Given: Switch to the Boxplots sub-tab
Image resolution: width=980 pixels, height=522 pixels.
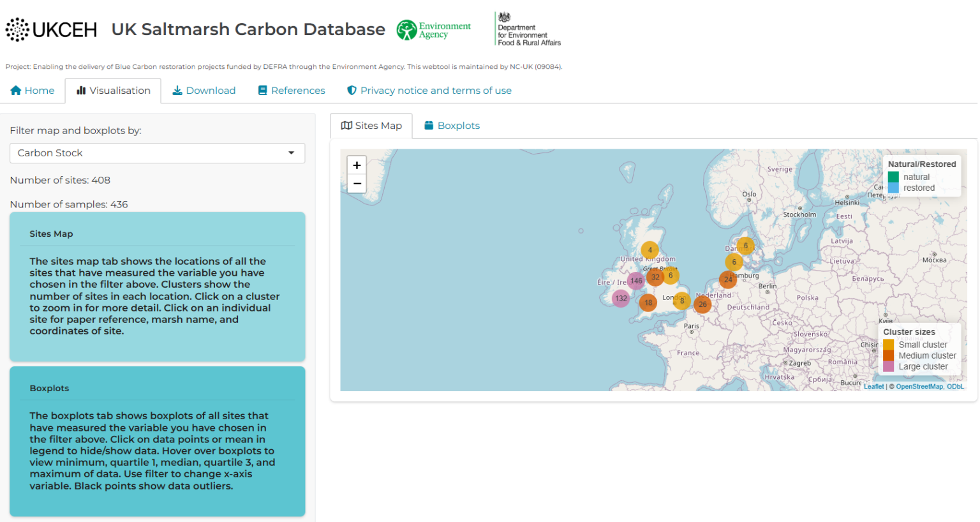Looking at the screenshot, I should pyautogui.click(x=452, y=126).
